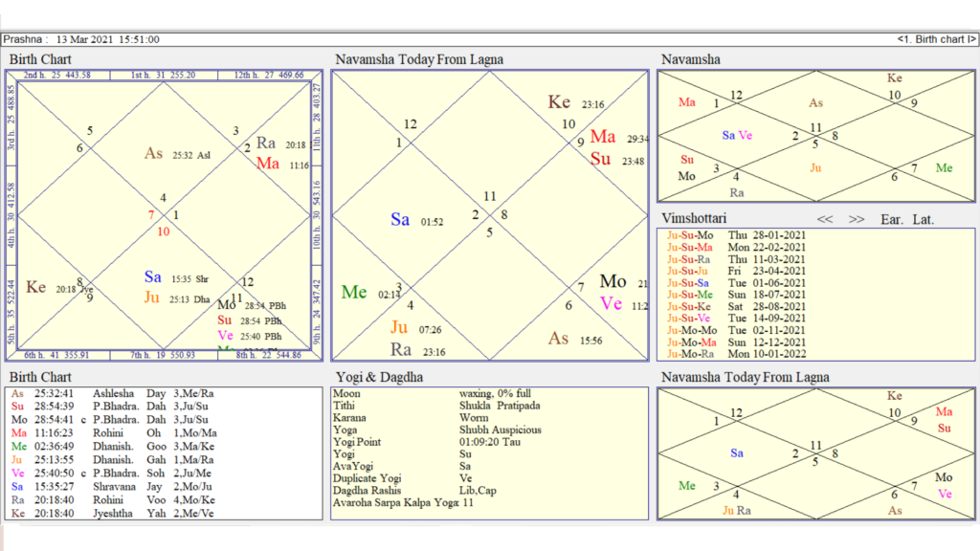Click the 'Yogi & Dagdha' panel title

(x=379, y=377)
